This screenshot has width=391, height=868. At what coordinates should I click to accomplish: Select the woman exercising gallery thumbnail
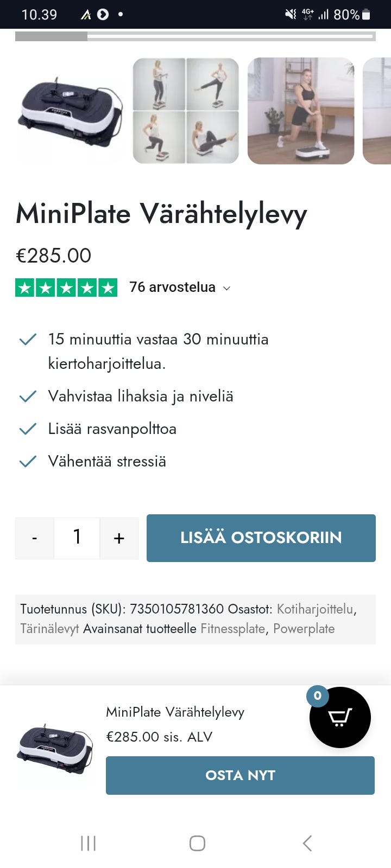click(x=301, y=111)
